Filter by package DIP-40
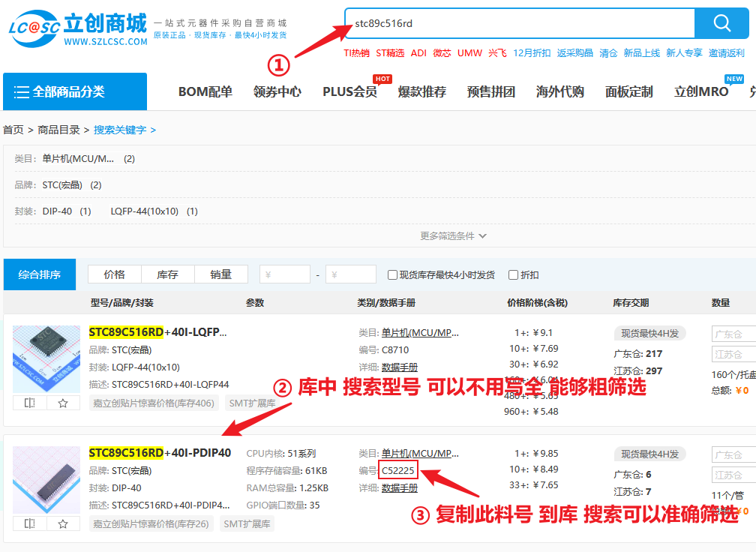This screenshot has width=756, height=552. click(x=57, y=211)
